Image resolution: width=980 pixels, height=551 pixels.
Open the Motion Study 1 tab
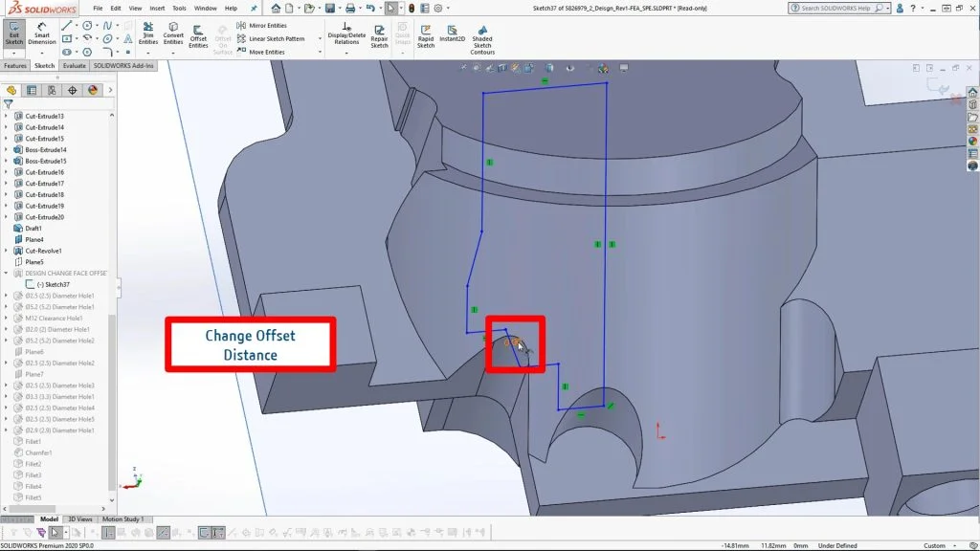coord(123,519)
